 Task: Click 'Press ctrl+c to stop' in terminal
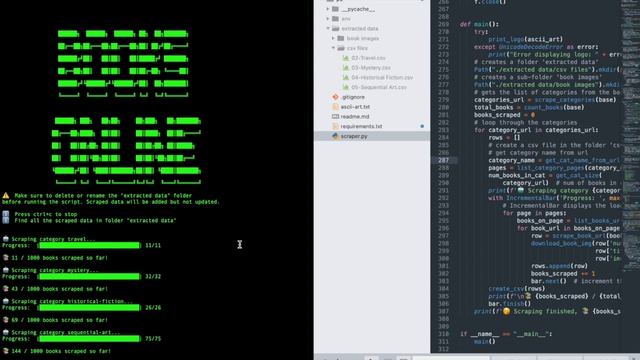(x=46, y=214)
